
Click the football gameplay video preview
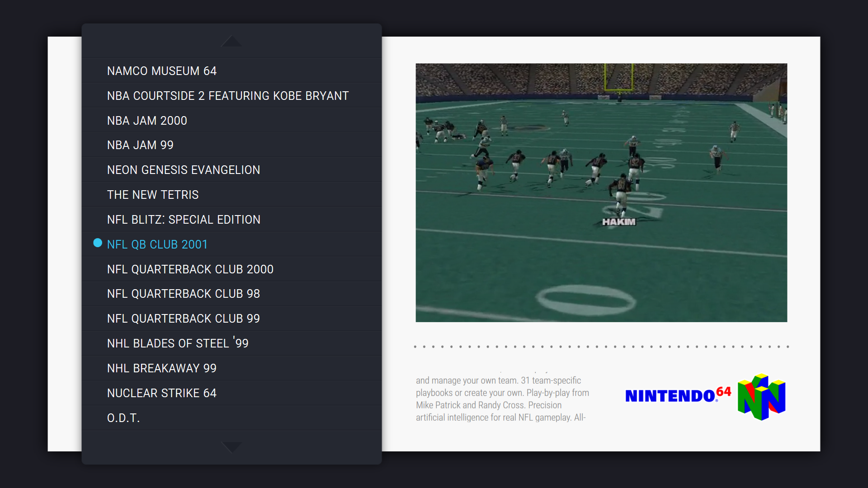pos(601,192)
